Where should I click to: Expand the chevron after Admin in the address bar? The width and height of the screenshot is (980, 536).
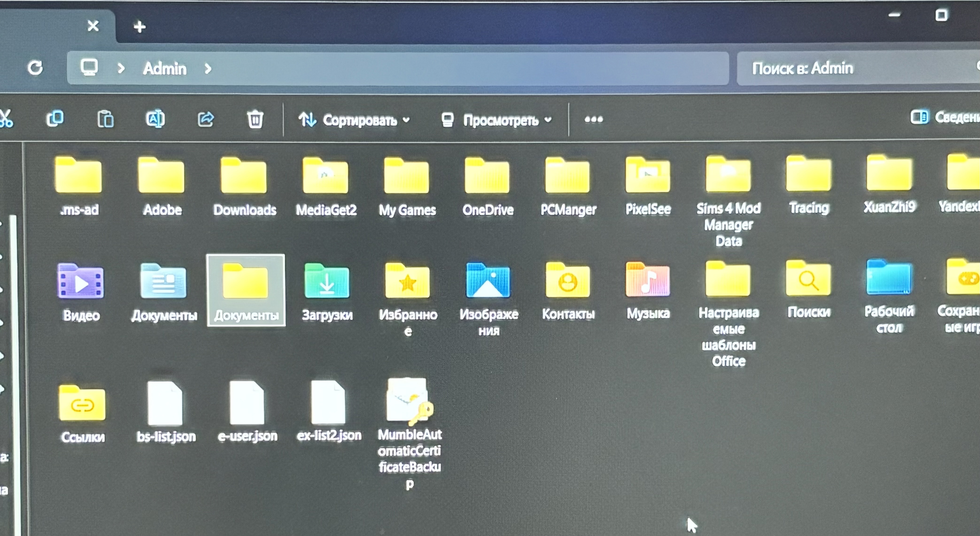[x=208, y=69]
